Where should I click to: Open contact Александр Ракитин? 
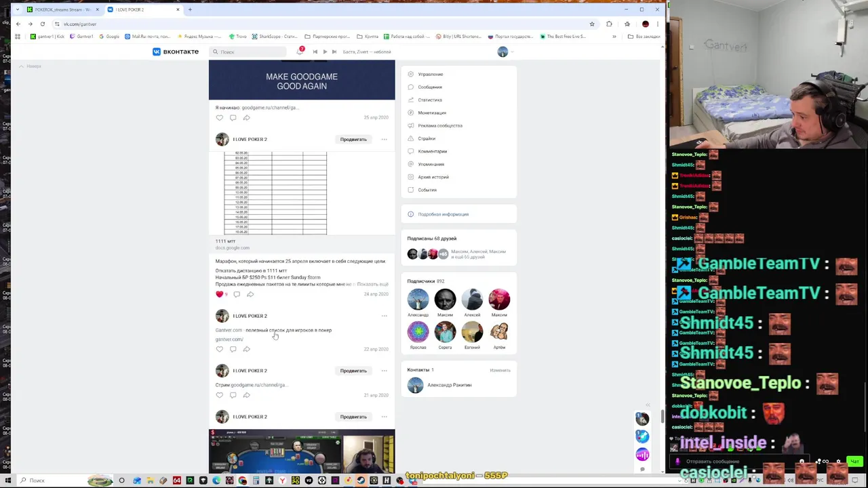click(449, 385)
